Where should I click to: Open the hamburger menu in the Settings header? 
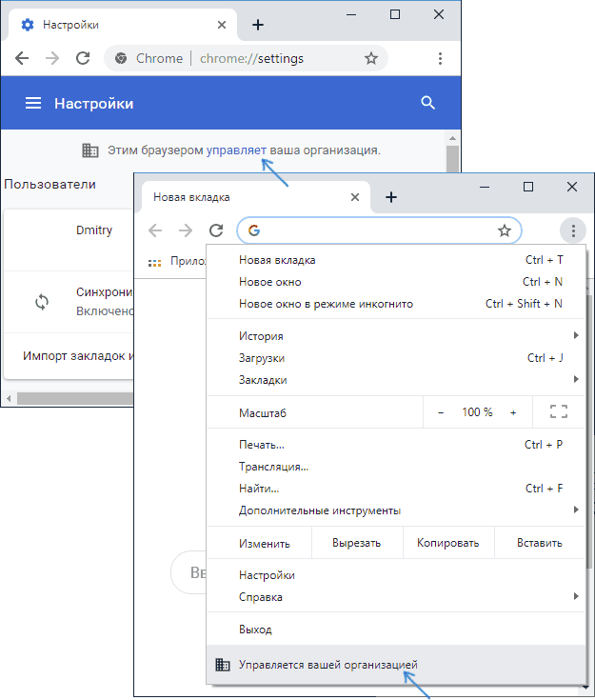click(33, 103)
